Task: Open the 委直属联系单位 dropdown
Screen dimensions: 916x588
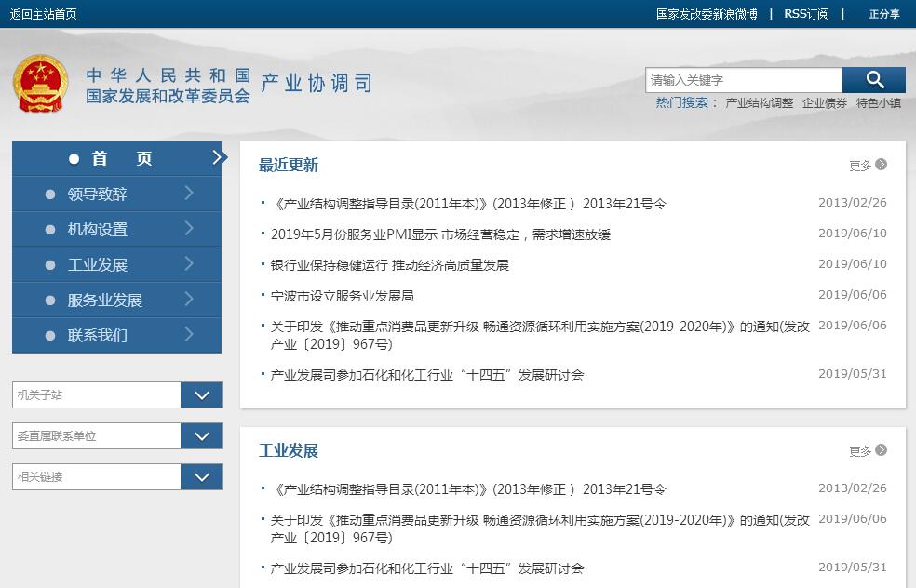Action: 202,436
